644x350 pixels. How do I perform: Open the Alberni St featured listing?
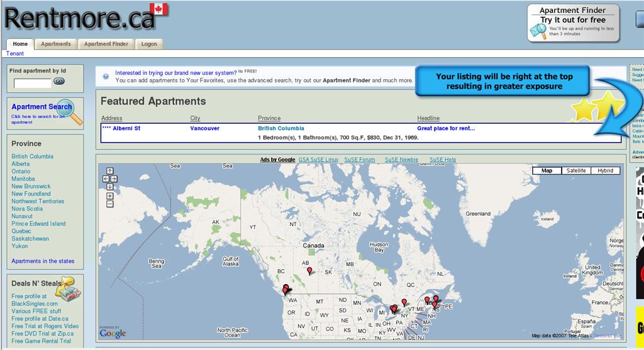pyautogui.click(x=121, y=128)
